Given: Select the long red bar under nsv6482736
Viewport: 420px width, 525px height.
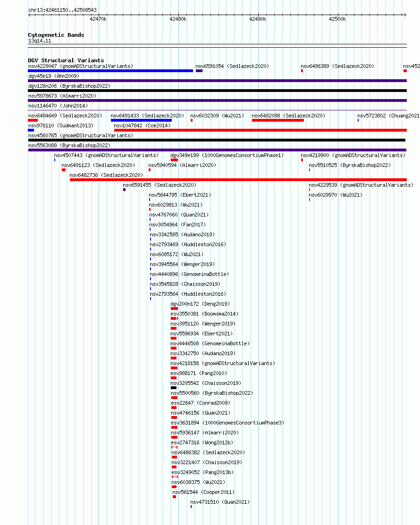Looking at the screenshot, I should (x=238, y=180).
